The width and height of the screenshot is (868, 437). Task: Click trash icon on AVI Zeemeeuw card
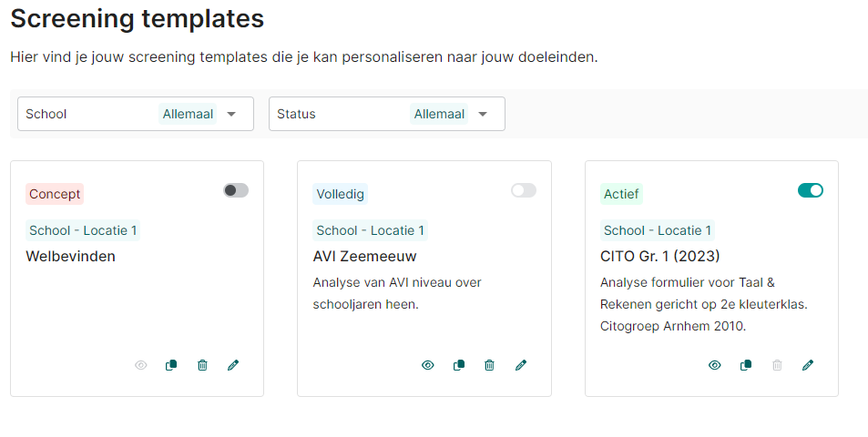(489, 365)
